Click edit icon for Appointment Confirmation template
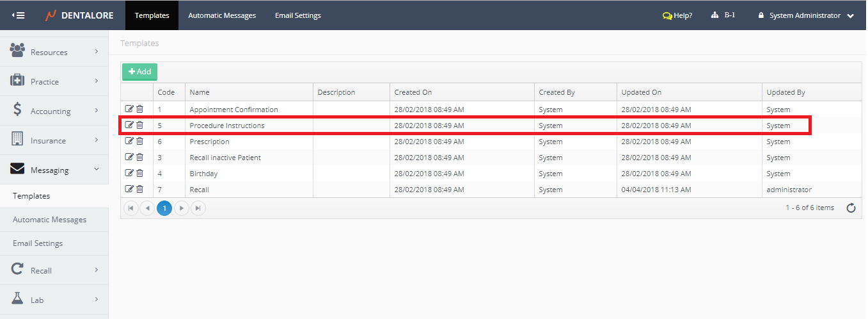868x319 pixels. point(129,109)
